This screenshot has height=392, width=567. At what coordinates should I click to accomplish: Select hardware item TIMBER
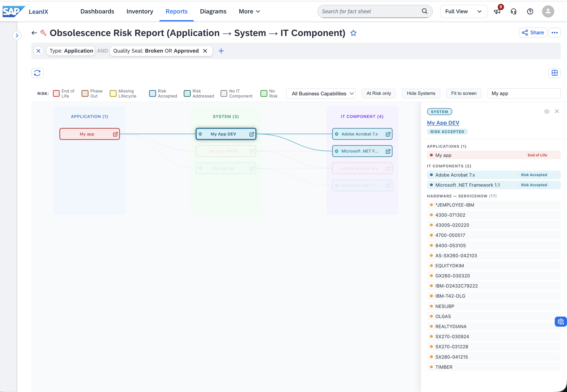(x=494, y=367)
